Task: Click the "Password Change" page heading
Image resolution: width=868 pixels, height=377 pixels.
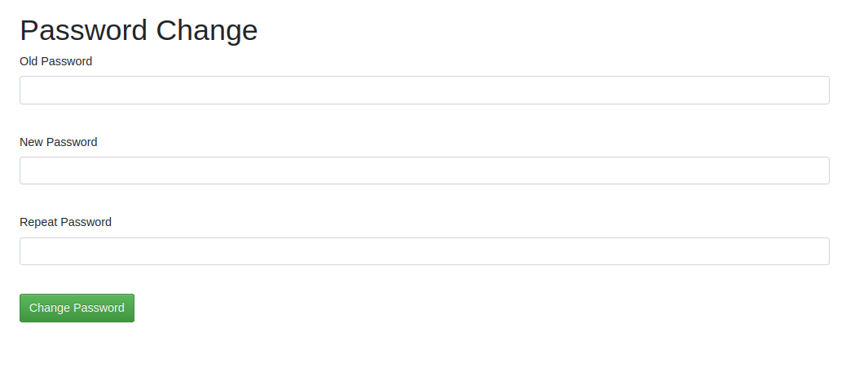Action: point(139,30)
